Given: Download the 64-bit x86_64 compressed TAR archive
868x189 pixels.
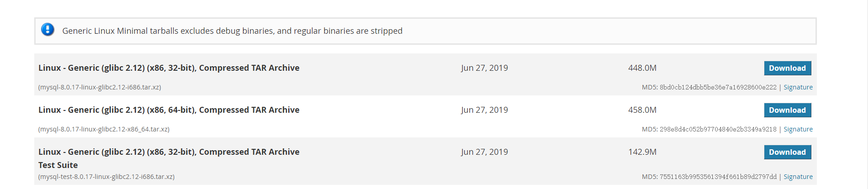Looking at the screenshot, I should pos(787,110).
